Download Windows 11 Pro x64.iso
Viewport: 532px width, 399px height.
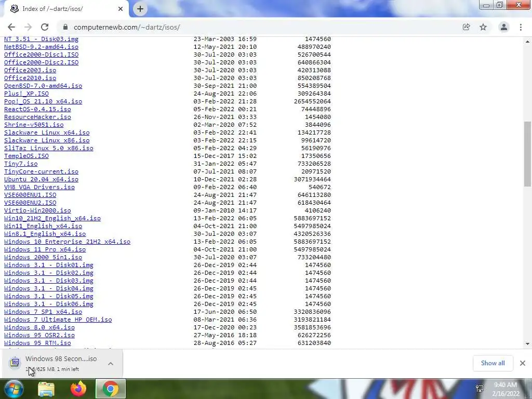click(45, 250)
